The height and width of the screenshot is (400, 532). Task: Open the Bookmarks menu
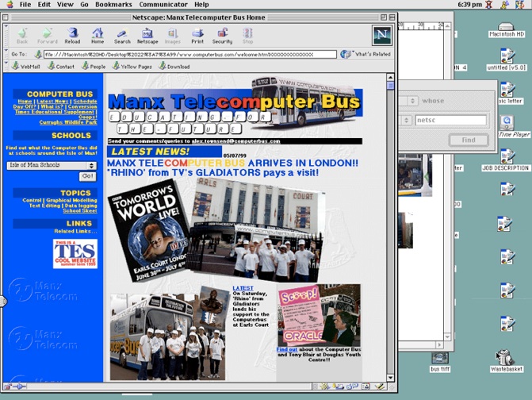pyautogui.click(x=113, y=5)
